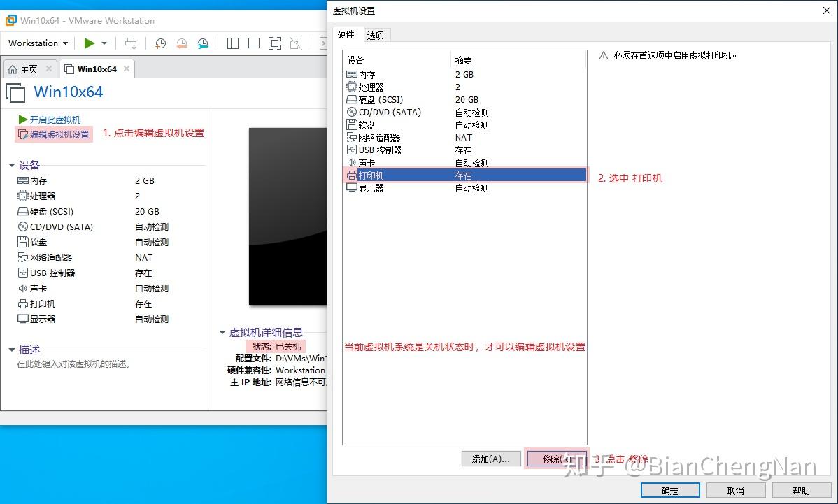Open the Workstation menu
The height and width of the screenshot is (504, 838).
(36, 43)
